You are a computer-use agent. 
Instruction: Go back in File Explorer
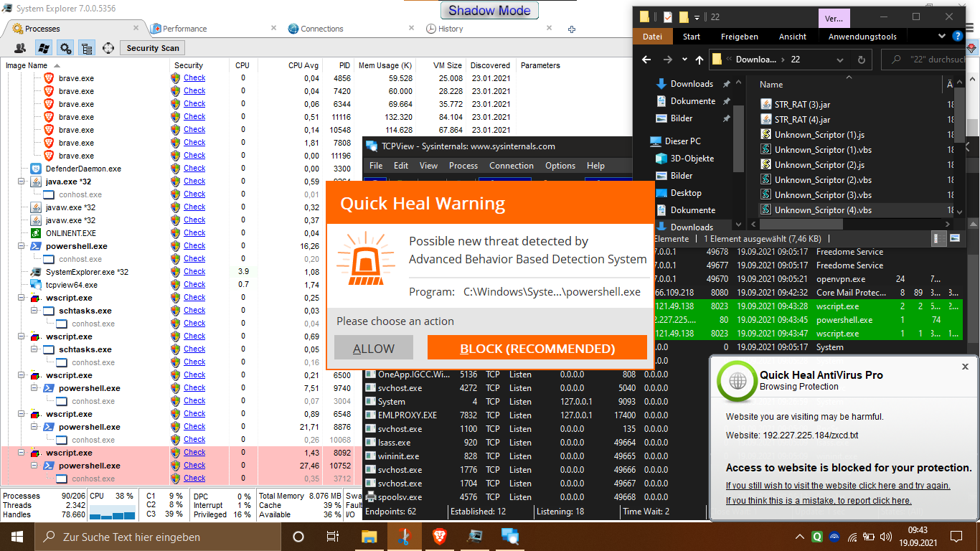click(x=646, y=60)
